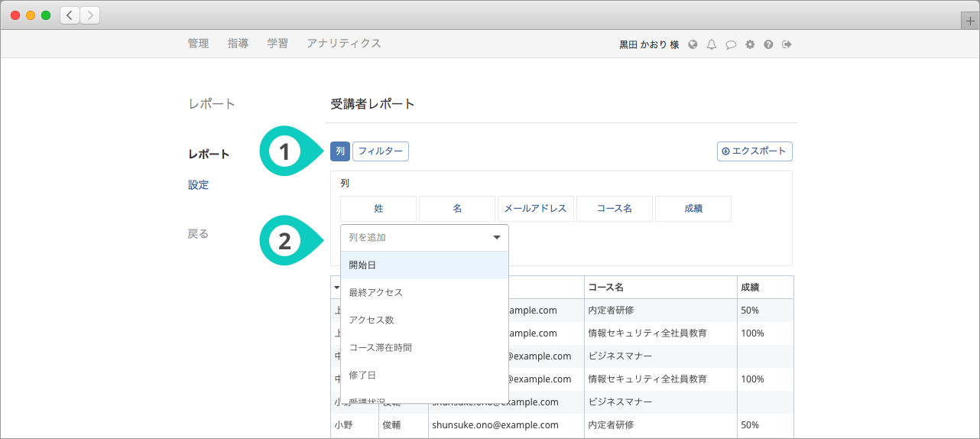Switch to the 列 tab

pos(339,151)
